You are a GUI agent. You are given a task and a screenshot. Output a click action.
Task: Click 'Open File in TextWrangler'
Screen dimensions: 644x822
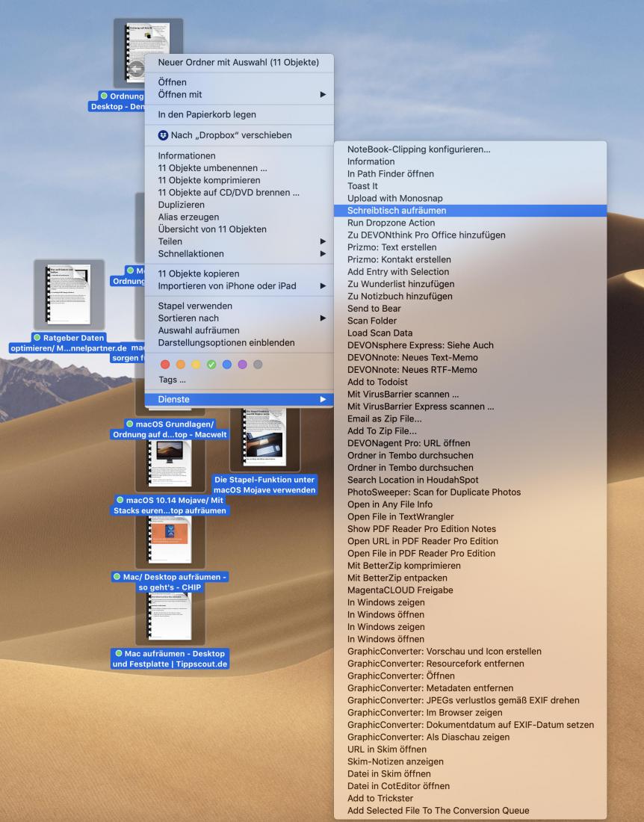[x=470, y=516]
